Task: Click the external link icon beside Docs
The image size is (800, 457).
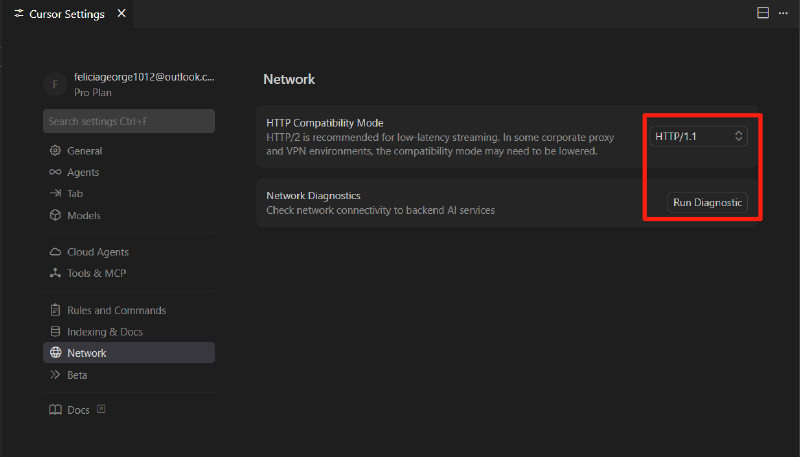Action: [x=101, y=410]
